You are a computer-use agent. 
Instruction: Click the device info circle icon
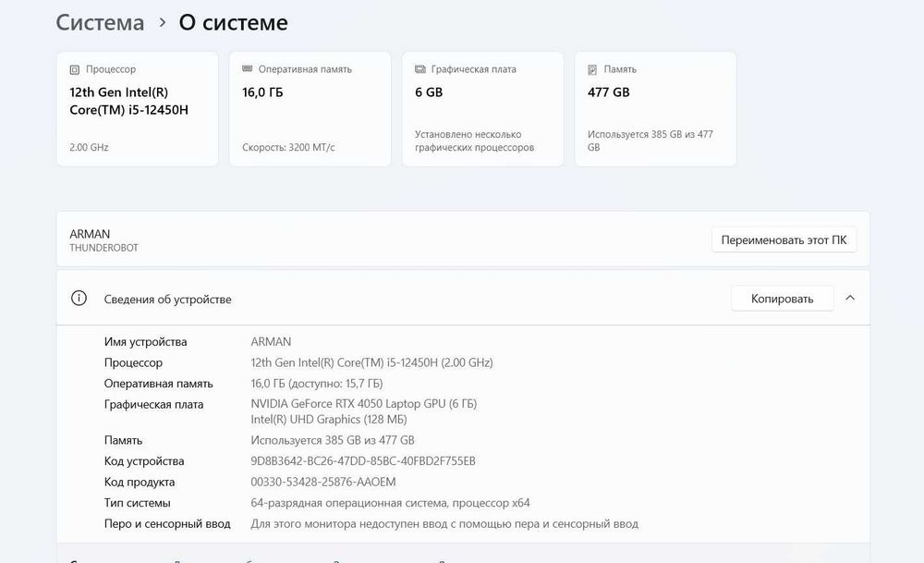click(79, 299)
